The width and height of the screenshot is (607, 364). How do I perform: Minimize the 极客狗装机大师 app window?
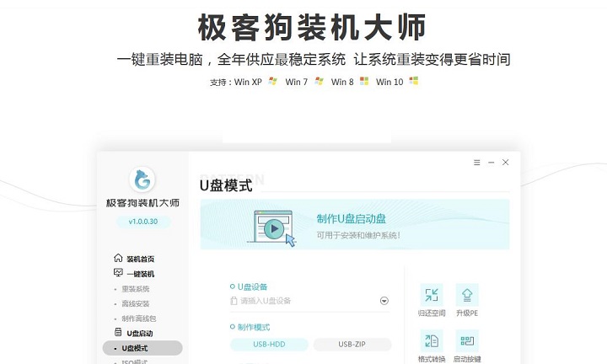click(492, 163)
